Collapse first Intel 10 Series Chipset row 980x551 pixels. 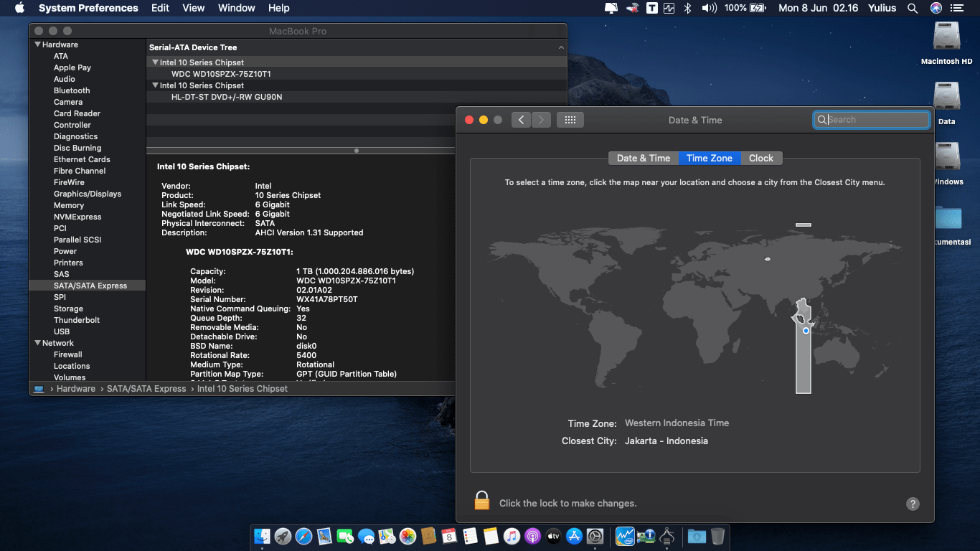155,62
